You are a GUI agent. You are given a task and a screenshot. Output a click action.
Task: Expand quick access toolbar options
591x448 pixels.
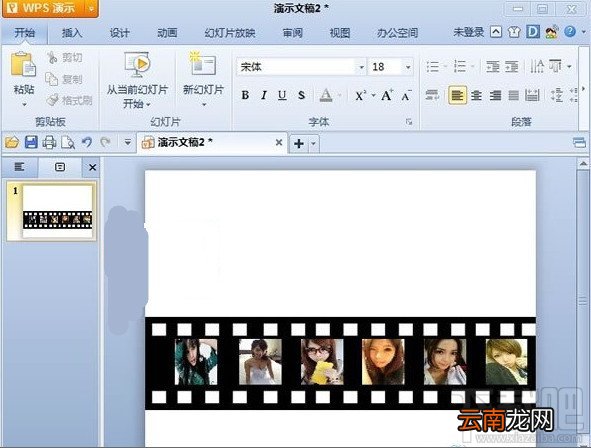128,143
